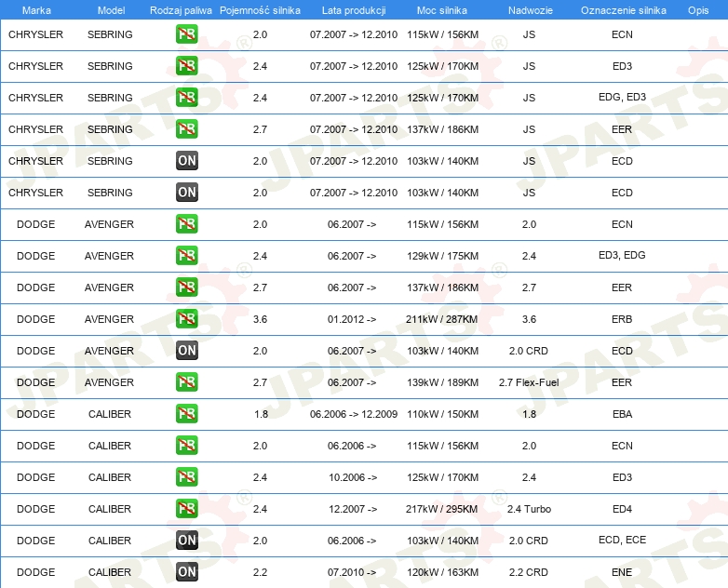Click CHRYSLER brand cell in EER row

point(35,129)
